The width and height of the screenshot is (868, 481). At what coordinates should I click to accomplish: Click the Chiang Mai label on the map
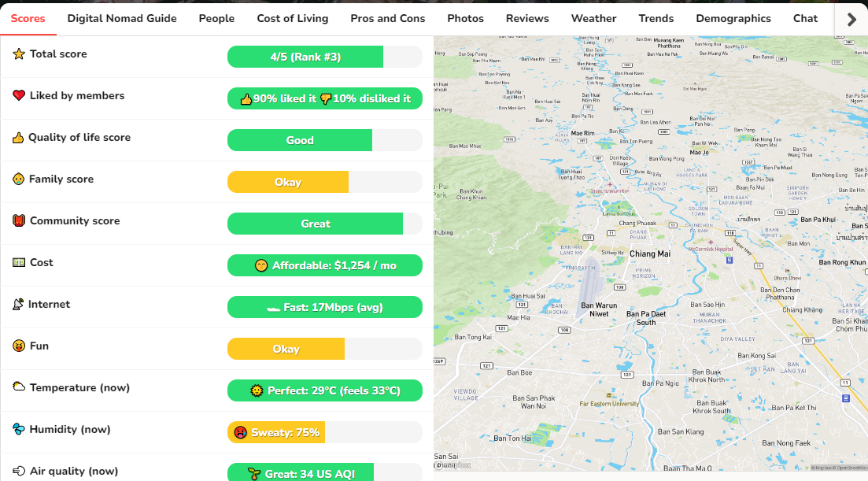click(x=650, y=253)
